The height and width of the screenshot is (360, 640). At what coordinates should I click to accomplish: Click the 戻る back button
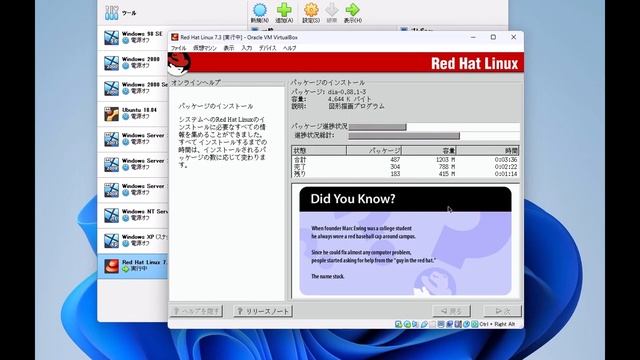click(451, 311)
